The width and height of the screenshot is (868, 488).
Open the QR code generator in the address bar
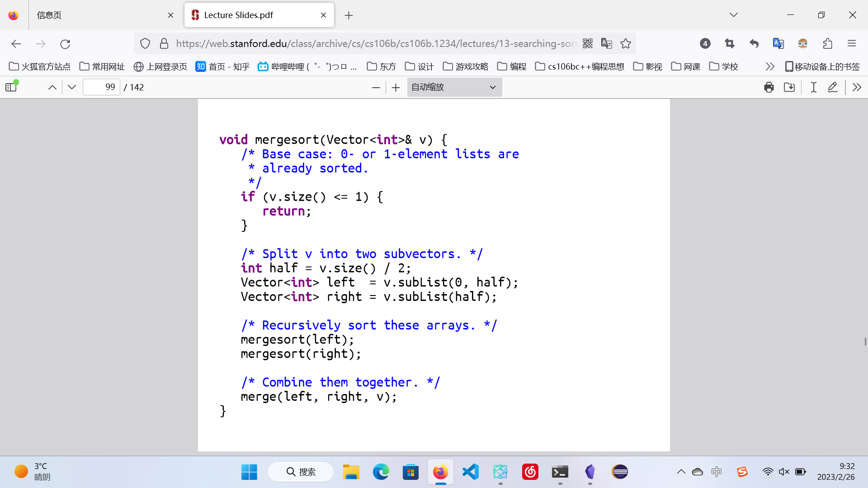click(x=588, y=43)
